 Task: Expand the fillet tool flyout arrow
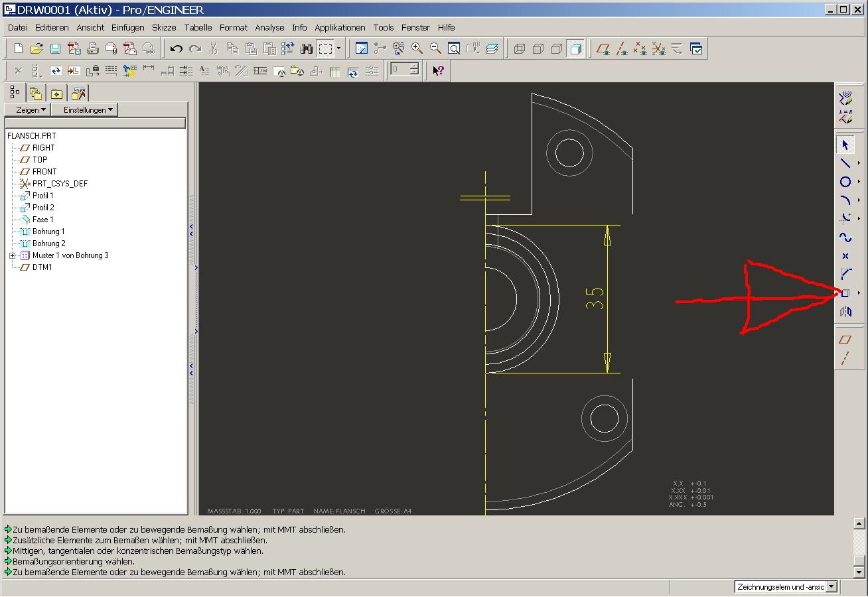[x=859, y=218]
